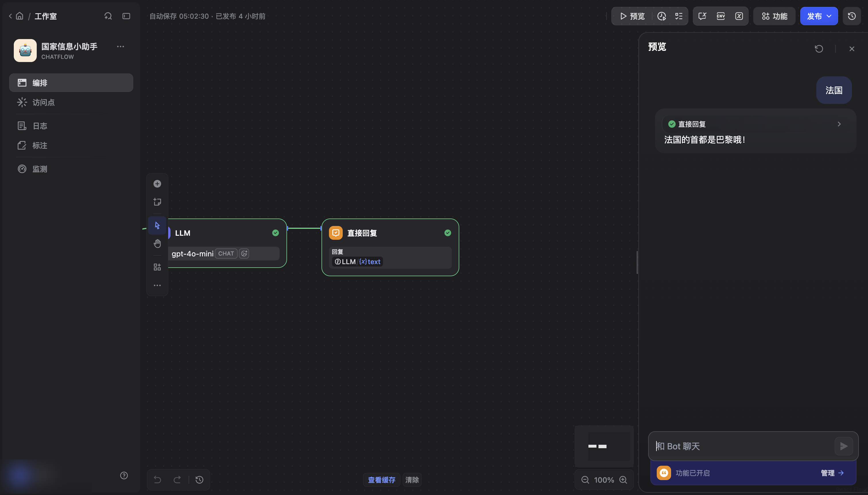Image resolution: width=868 pixels, height=495 pixels.
Task: Open the gpt-4o-mini model field
Action: 224,254
